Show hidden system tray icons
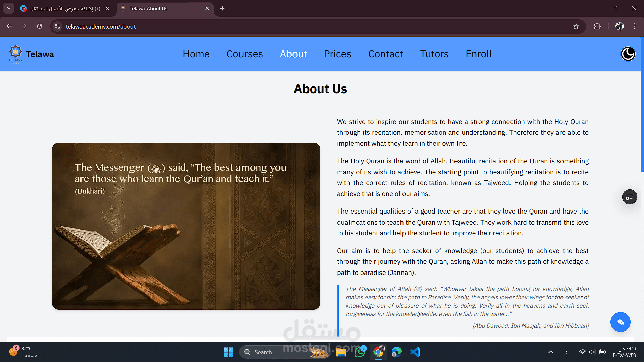The image size is (644, 362). click(550, 352)
